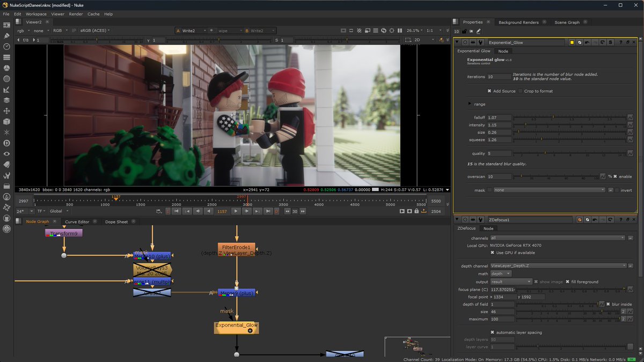The width and height of the screenshot is (644, 362).
Task: Open the Time nodes clock icon
Action: 6,47
